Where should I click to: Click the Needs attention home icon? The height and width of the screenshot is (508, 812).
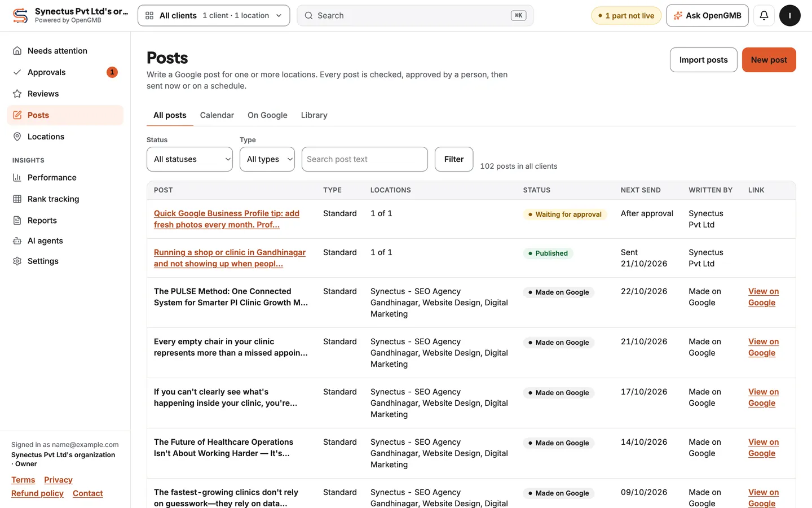pos(17,51)
